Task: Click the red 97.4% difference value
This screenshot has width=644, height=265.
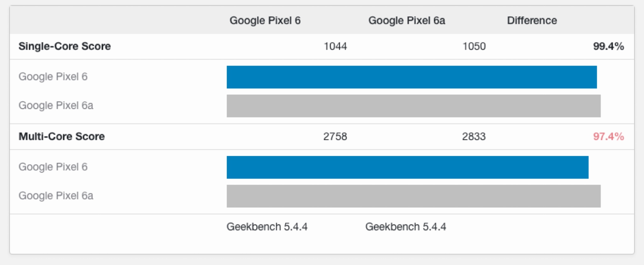Action: click(608, 136)
